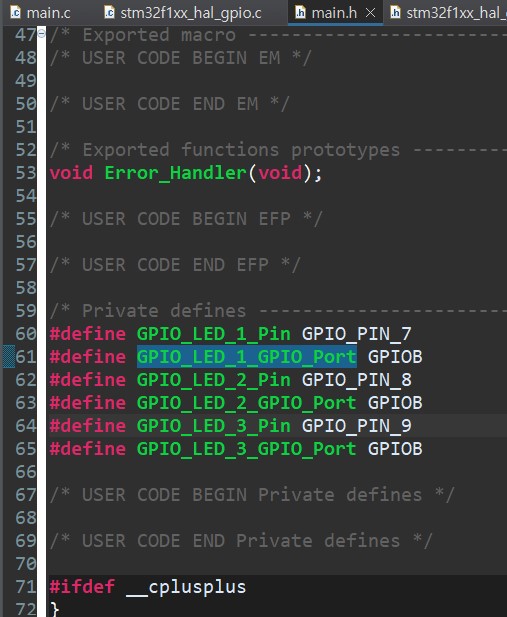Open the stm32f1xx_hal_gpio.c tab
This screenshot has height=617, width=507.
coord(183,13)
